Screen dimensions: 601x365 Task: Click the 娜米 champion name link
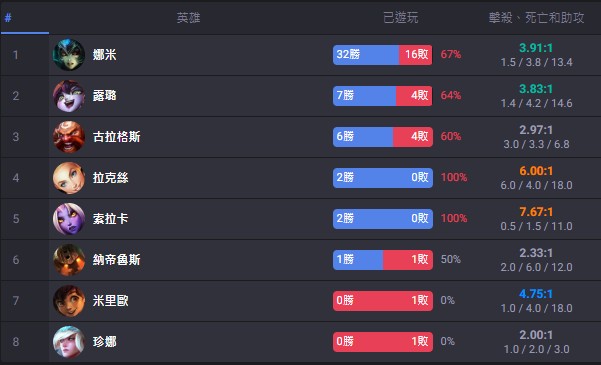click(x=104, y=54)
